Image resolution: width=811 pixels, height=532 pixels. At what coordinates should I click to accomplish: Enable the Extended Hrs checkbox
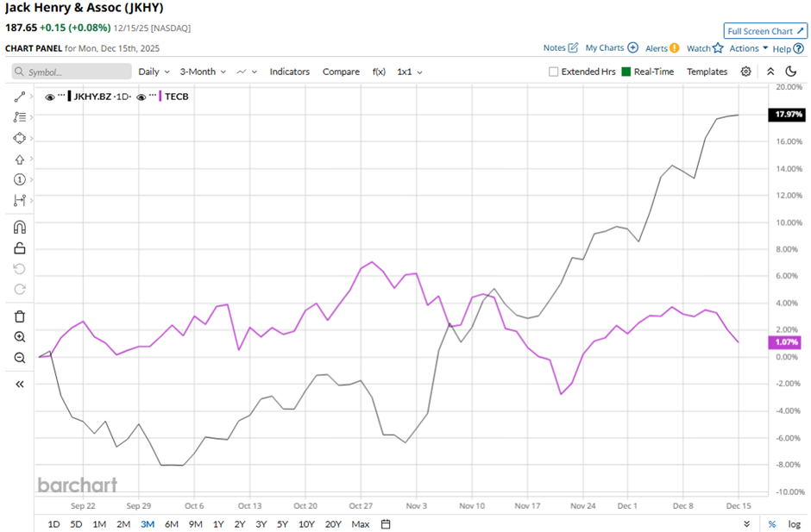pos(553,72)
